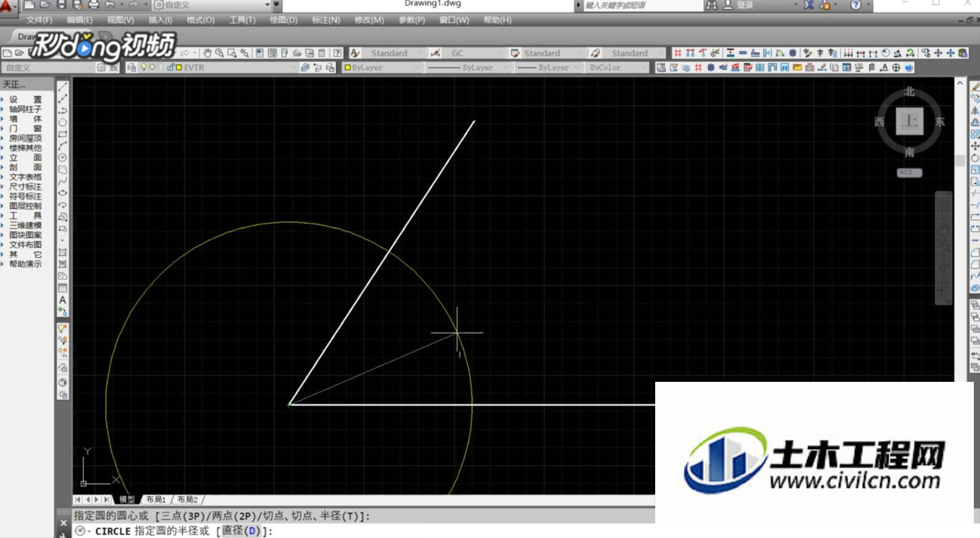Close the command line panel with X
This screenshot has width=980, height=538.
pyautogui.click(x=63, y=523)
